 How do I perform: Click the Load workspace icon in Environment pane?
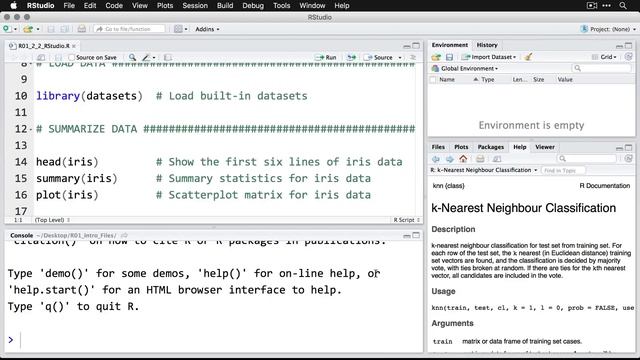point(436,57)
